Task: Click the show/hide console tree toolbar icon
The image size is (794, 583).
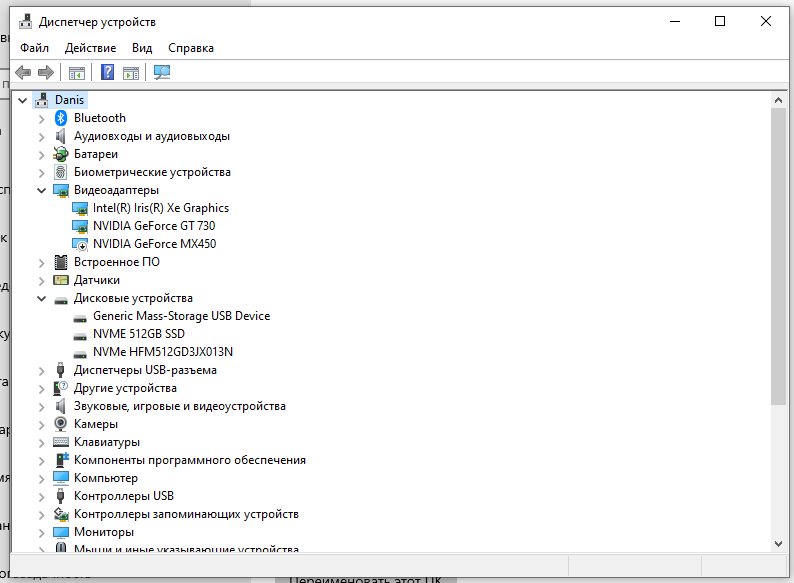Action: (x=77, y=73)
